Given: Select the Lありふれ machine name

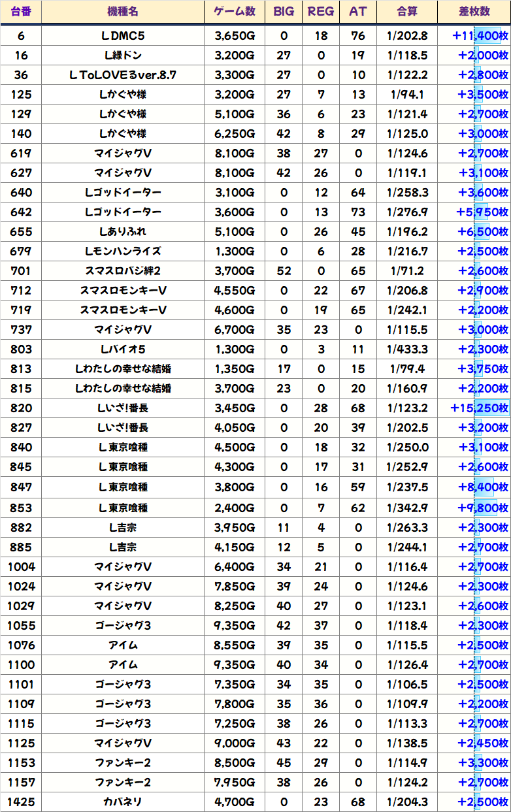Looking at the screenshot, I should [x=123, y=232].
